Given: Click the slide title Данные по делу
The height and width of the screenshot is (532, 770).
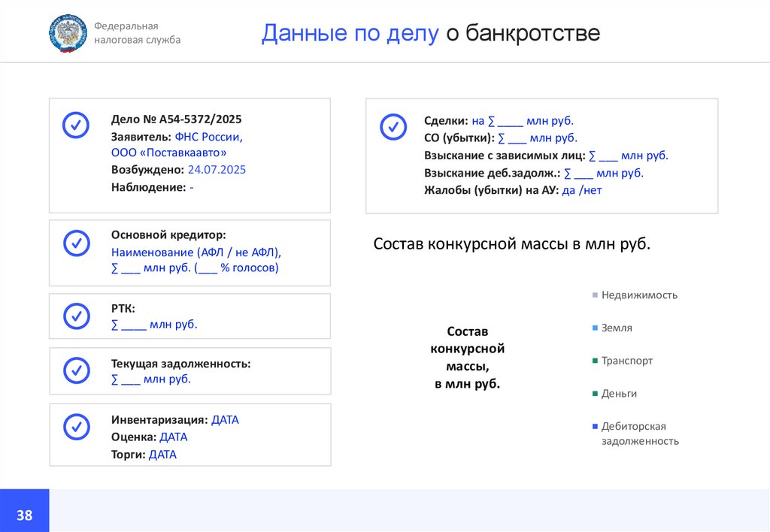Looking at the screenshot, I should click(x=350, y=33).
